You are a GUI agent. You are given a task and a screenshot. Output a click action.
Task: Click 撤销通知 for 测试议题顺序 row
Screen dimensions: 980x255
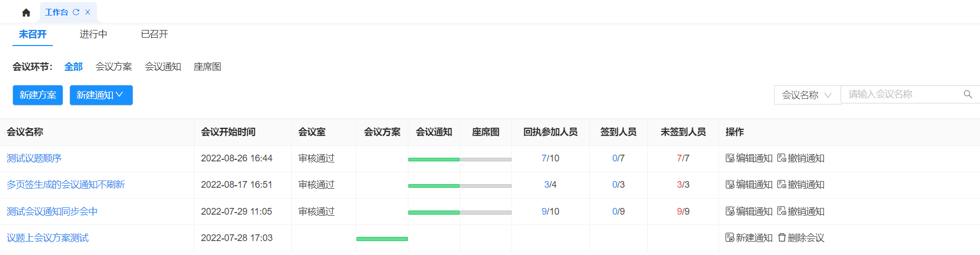[x=801, y=158]
